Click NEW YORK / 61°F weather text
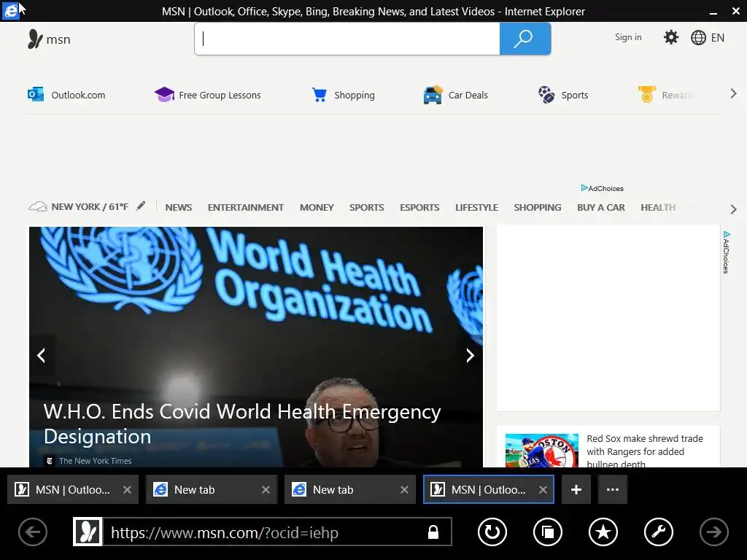 click(90, 206)
